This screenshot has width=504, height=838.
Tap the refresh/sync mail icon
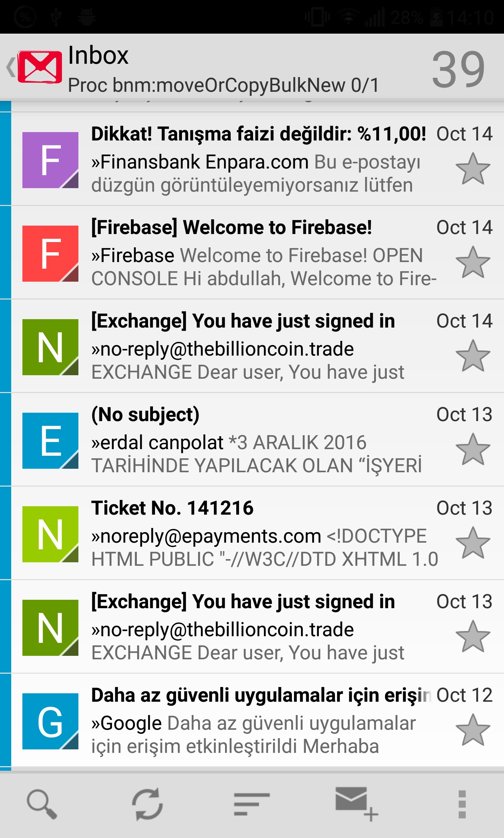[147, 804]
